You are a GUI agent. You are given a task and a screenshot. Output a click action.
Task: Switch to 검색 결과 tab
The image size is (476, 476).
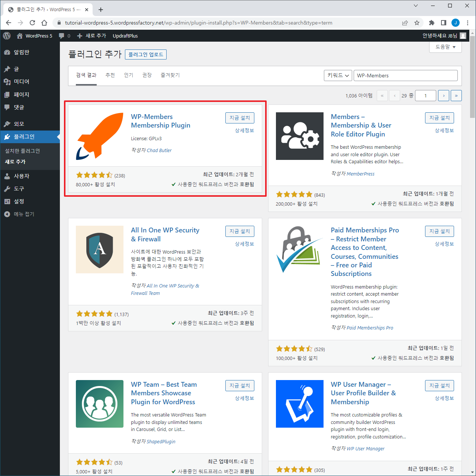86,75
